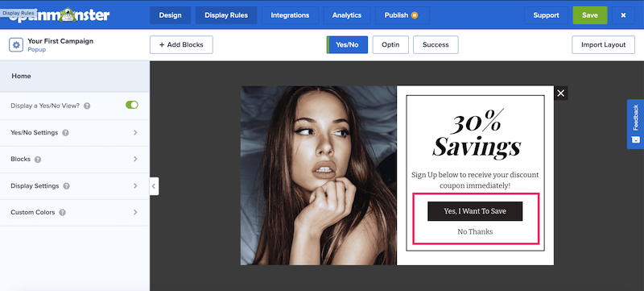Click the Popup campaign type label

pos(36,50)
